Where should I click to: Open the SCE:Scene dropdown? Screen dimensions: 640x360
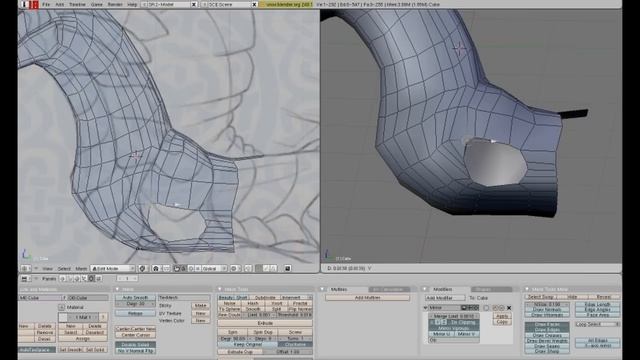click(205, 4)
